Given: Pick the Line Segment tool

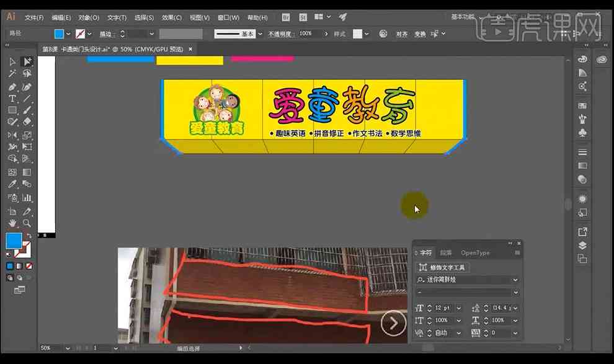Looking at the screenshot, I should click(x=27, y=99).
